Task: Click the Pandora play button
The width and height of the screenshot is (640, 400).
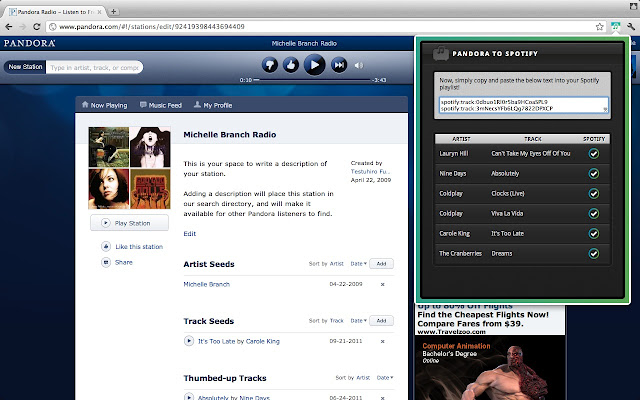Action: (x=314, y=64)
